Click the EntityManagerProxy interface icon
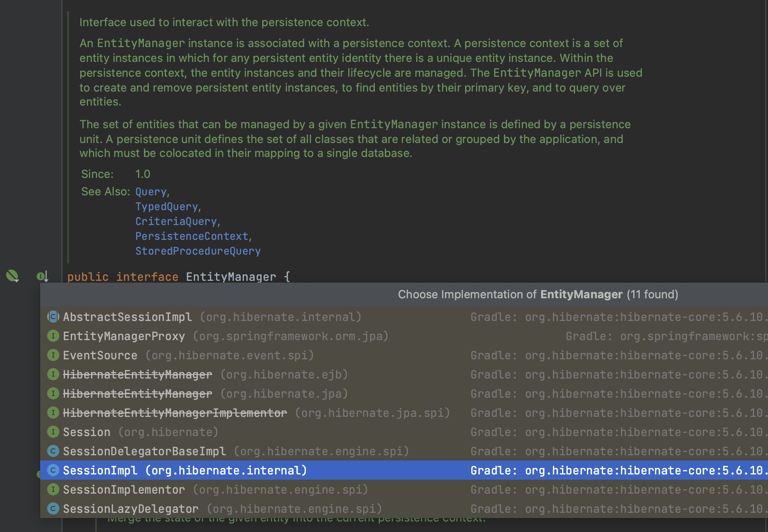768x532 pixels. pyautogui.click(x=53, y=336)
